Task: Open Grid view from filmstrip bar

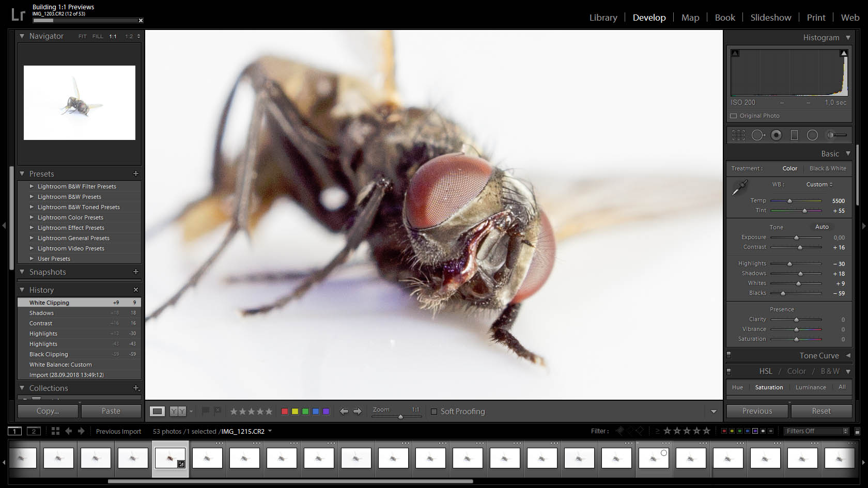Action: pyautogui.click(x=55, y=431)
